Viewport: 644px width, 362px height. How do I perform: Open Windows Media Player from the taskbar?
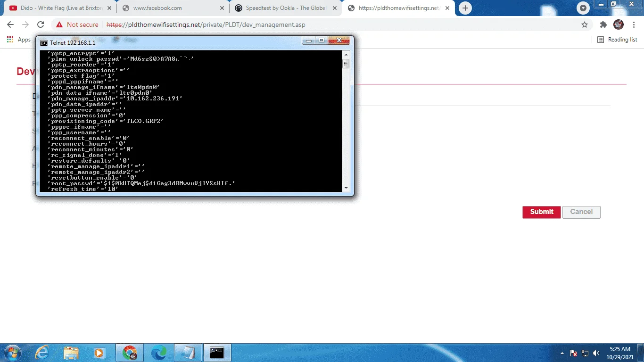coord(99,353)
